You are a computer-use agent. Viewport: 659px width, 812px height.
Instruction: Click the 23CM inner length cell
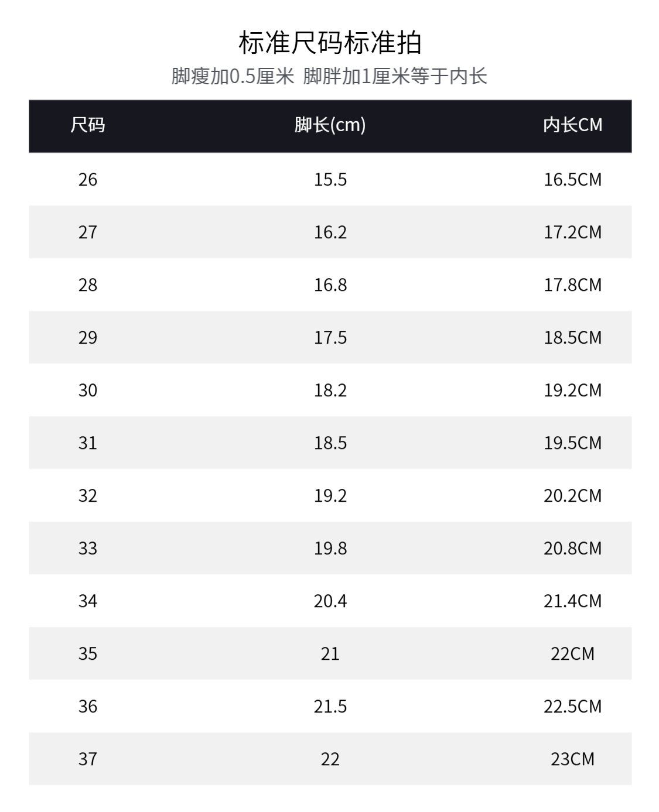pyautogui.click(x=572, y=759)
